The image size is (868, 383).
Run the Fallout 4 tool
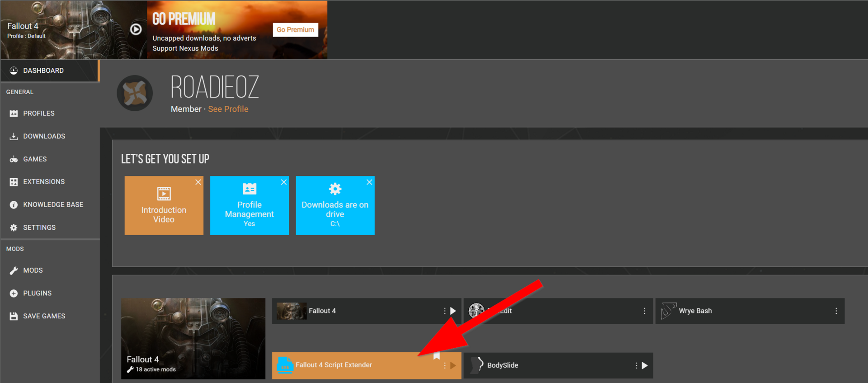453,311
